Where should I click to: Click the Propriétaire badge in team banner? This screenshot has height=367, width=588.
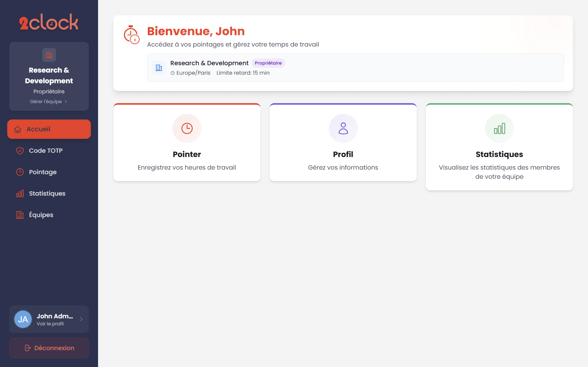pos(268,63)
